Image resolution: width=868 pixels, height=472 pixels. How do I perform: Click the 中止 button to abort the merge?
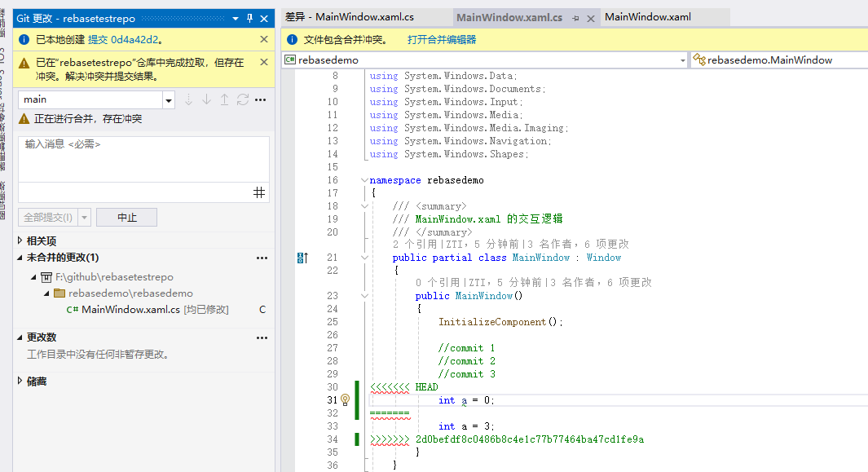click(127, 217)
